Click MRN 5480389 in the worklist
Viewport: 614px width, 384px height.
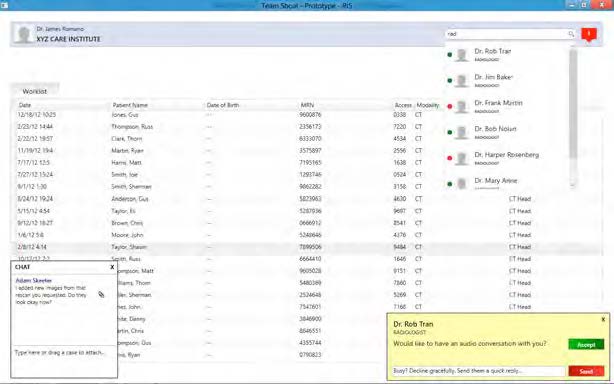pyautogui.click(x=310, y=283)
